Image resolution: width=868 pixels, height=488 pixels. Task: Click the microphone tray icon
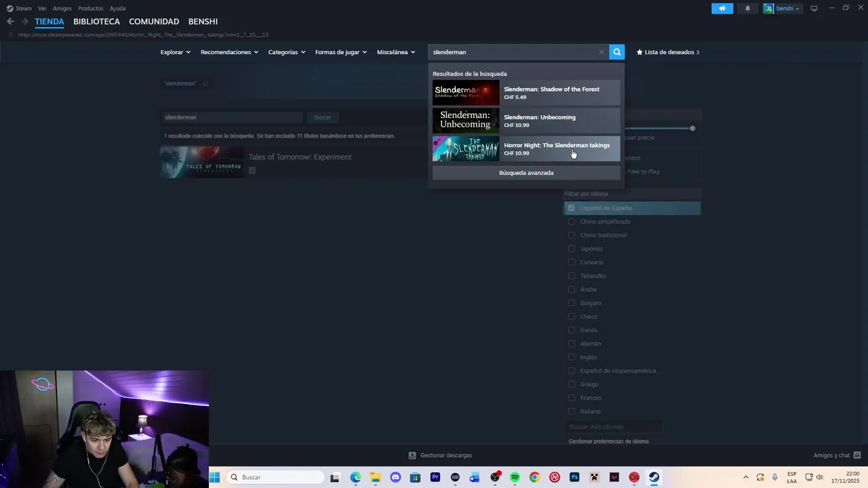coord(775,477)
